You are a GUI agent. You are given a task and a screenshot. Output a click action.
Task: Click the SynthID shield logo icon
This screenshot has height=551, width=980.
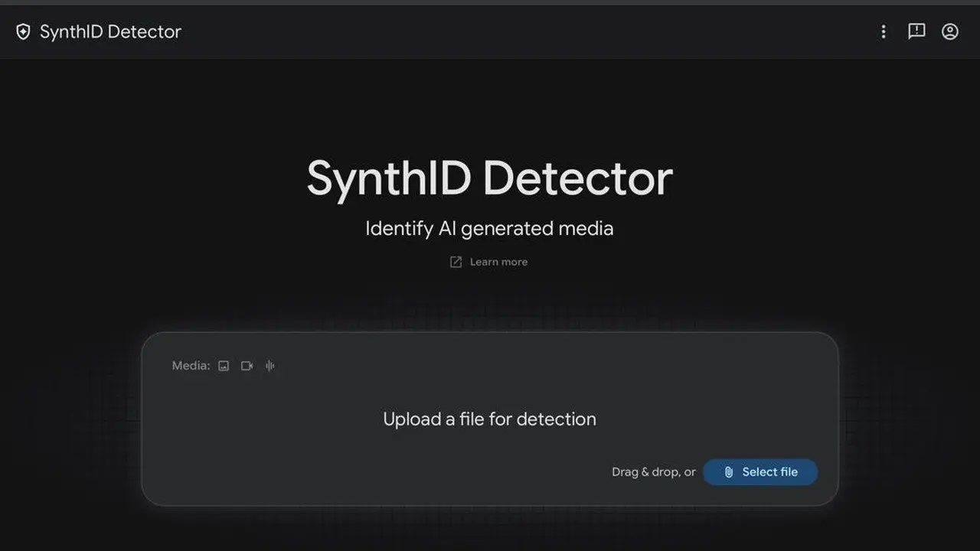click(23, 32)
